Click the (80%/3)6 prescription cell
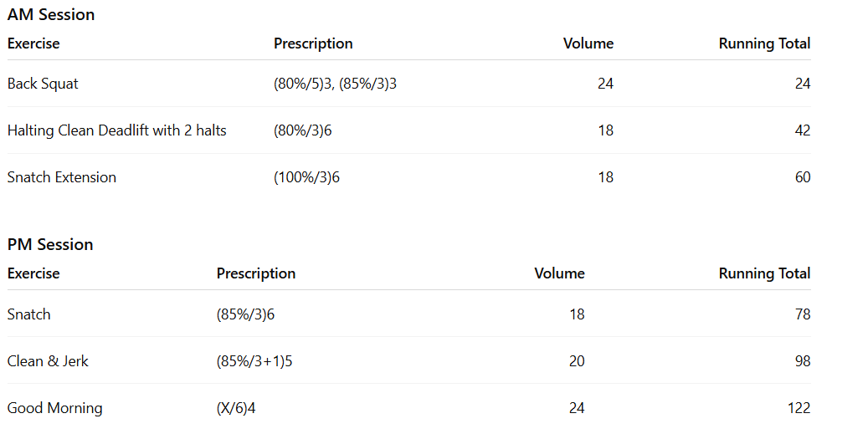 (306, 130)
